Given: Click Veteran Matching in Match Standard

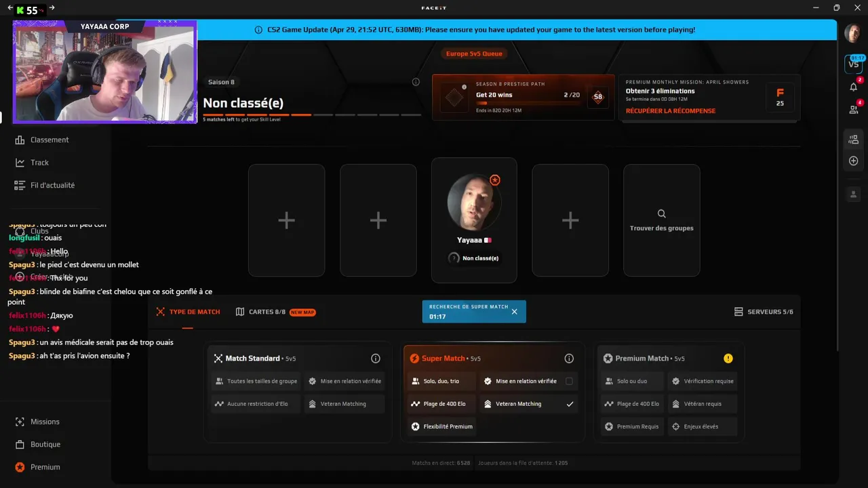Looking at the screenshot, I should (344, 404).
